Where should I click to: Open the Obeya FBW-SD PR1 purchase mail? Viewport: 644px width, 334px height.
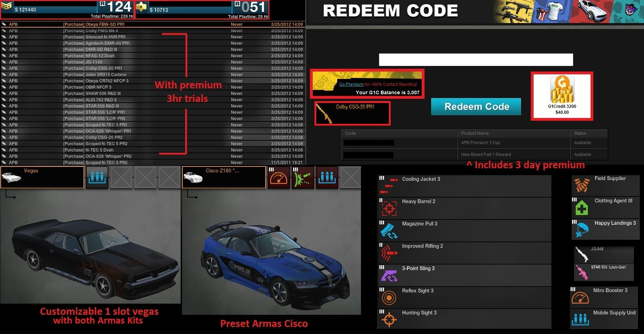pyautogui.click(x=153, y=24)
